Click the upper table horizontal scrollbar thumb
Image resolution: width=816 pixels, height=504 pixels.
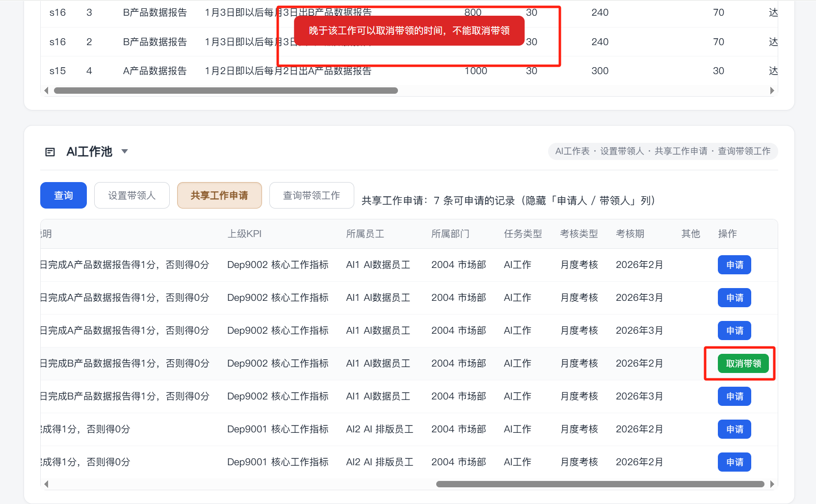click(226, 90)
